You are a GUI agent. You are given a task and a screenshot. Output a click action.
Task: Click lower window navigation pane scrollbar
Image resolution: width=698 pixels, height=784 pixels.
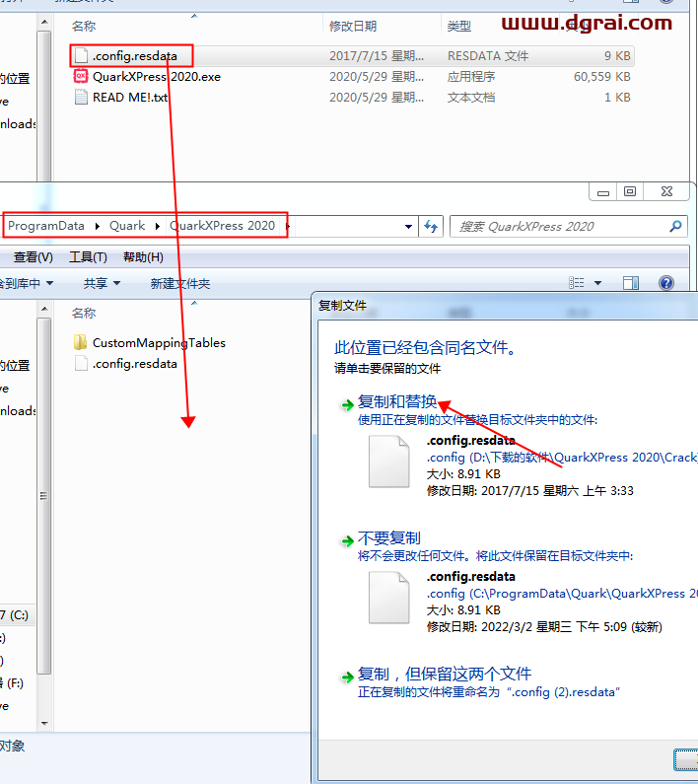[x=44, y=495]
